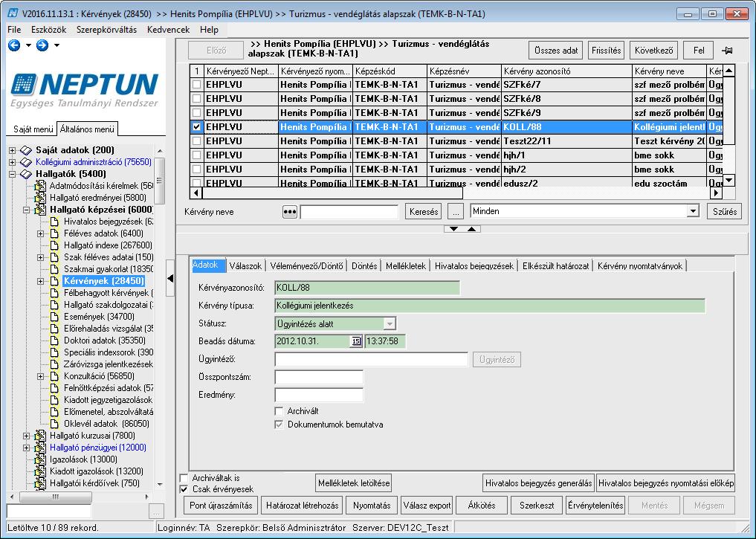756x539 pixels.
Task: Click the Hallgató eredményei folder icon
Action: 40,198
